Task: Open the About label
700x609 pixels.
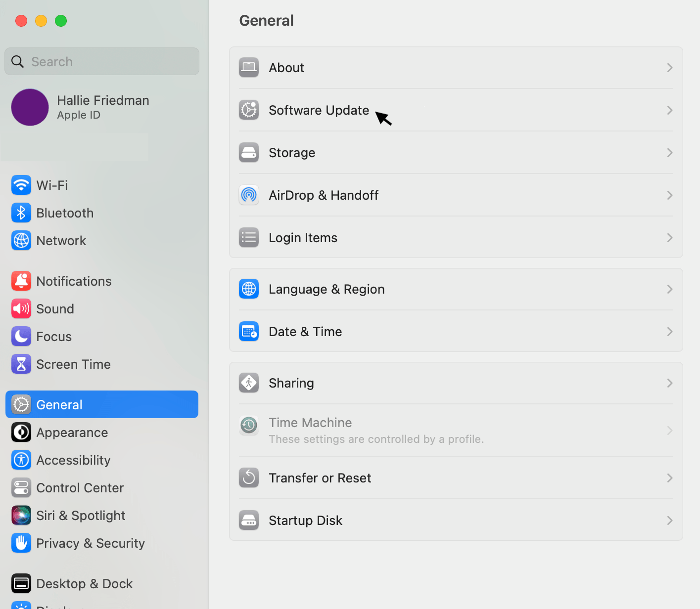Action: pyautogui.click(x=286, y=68)
